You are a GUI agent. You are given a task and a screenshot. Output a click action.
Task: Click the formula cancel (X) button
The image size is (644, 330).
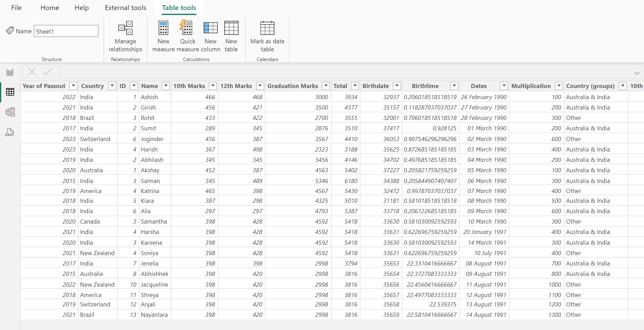[x=32, y=71]
